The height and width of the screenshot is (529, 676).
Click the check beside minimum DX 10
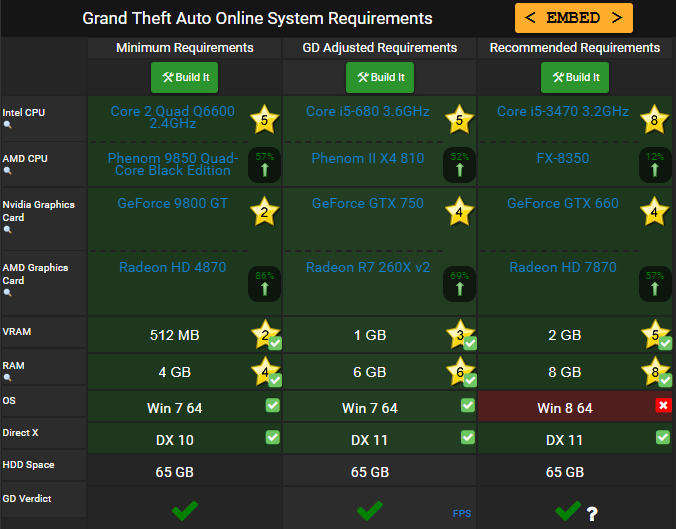272,437
